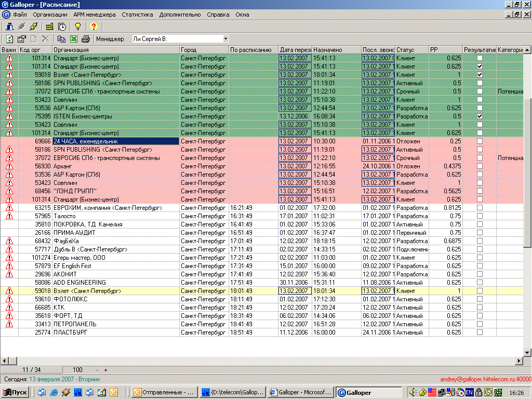
Task: Toggle result checkbox for ЕВРОХИМ row
Action: 480,208
